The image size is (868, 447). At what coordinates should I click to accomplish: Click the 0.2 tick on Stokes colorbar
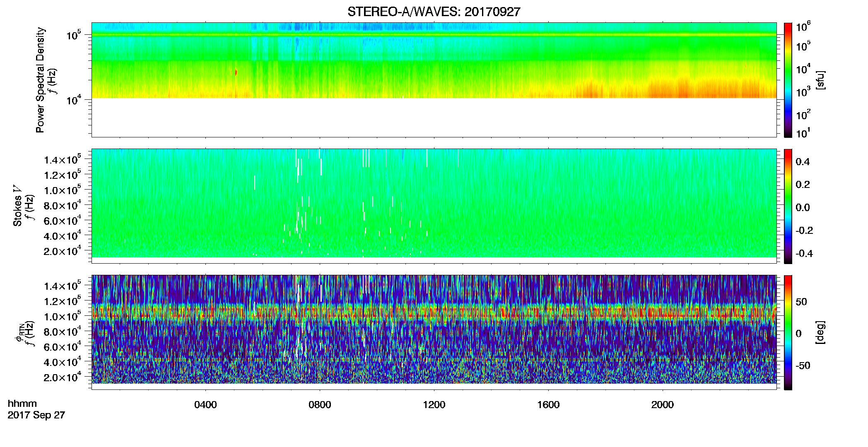pos(803,185)
